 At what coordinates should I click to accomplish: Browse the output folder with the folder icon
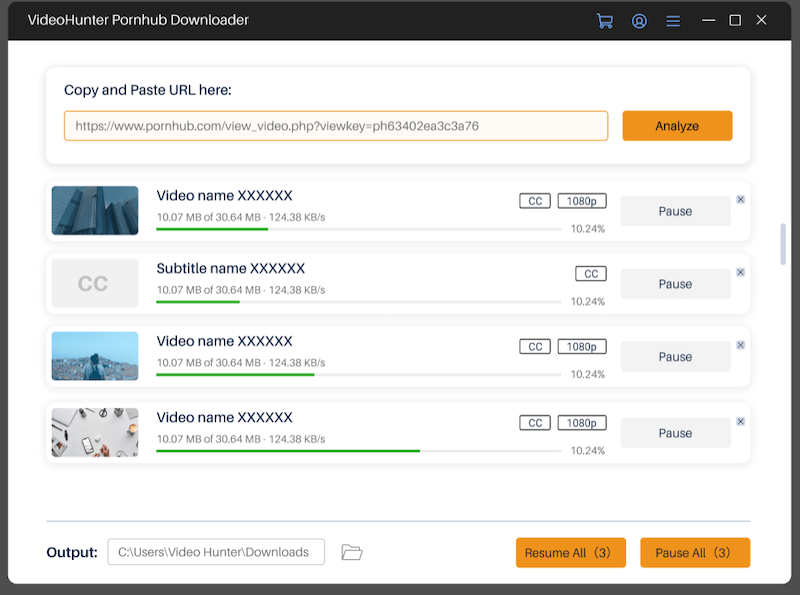click(352, 552)
